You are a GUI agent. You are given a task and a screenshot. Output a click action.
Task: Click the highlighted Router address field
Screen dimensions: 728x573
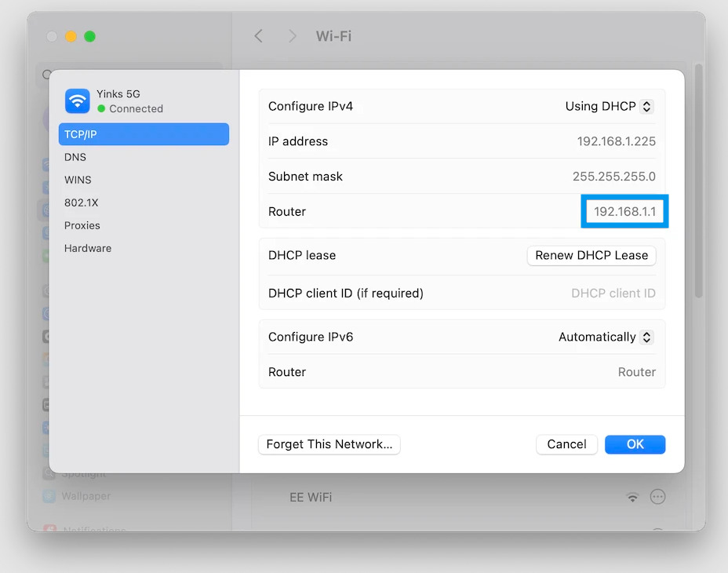(x=624, y=211)
